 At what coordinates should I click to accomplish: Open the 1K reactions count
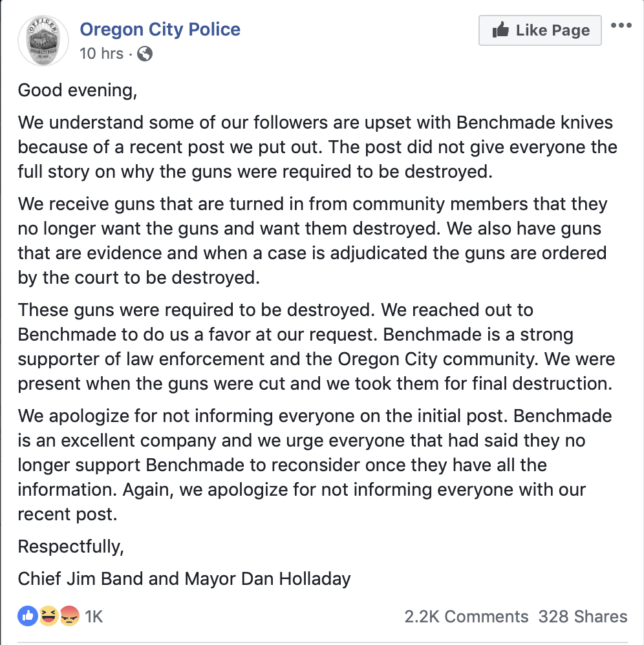(94, 617)
